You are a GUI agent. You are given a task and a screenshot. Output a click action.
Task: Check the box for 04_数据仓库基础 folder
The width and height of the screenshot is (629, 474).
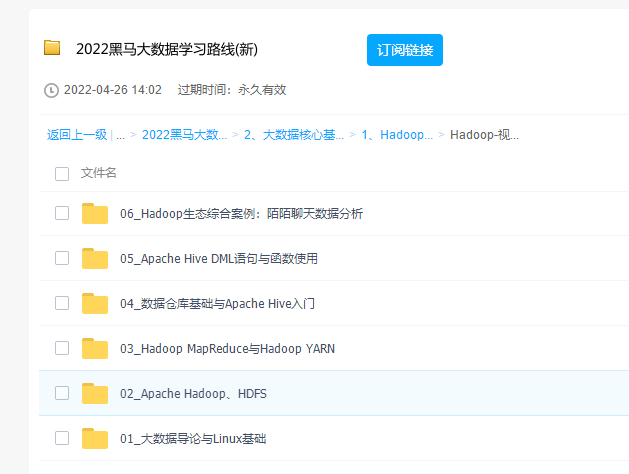(62, 303)
